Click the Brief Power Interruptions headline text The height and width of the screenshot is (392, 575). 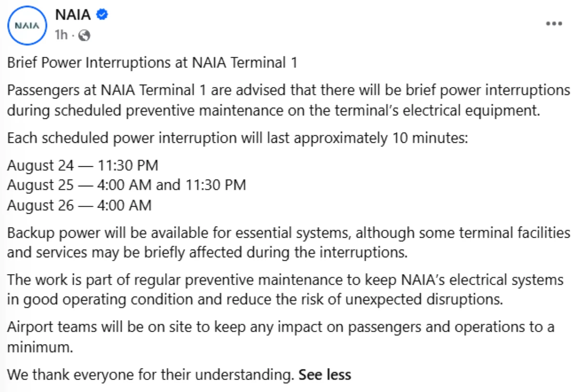(152, 63)
